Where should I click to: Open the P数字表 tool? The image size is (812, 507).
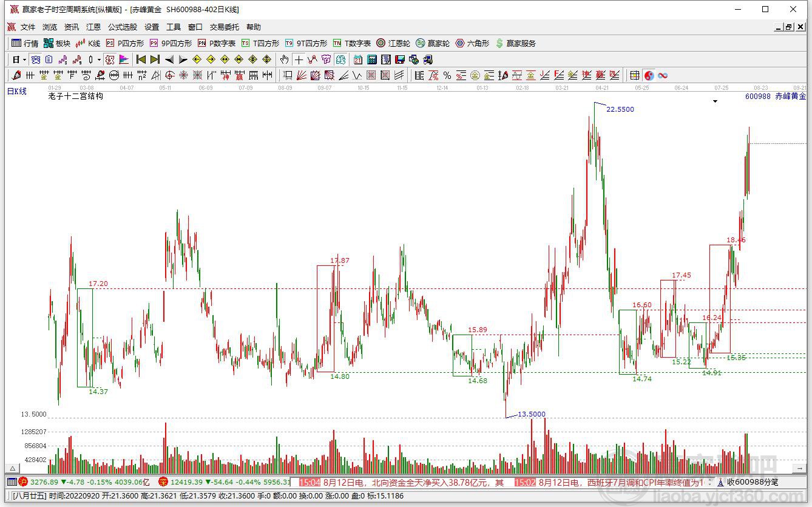tap(217, 43)
